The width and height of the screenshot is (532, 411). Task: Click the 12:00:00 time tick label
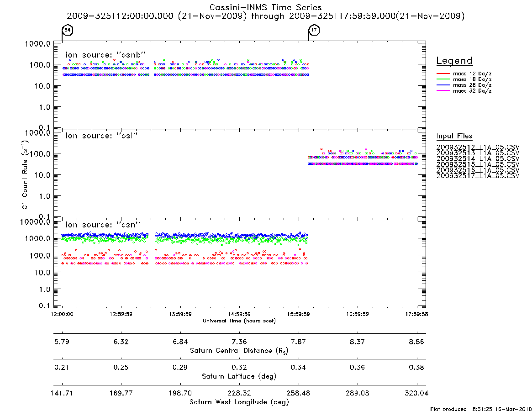[62, 314]
